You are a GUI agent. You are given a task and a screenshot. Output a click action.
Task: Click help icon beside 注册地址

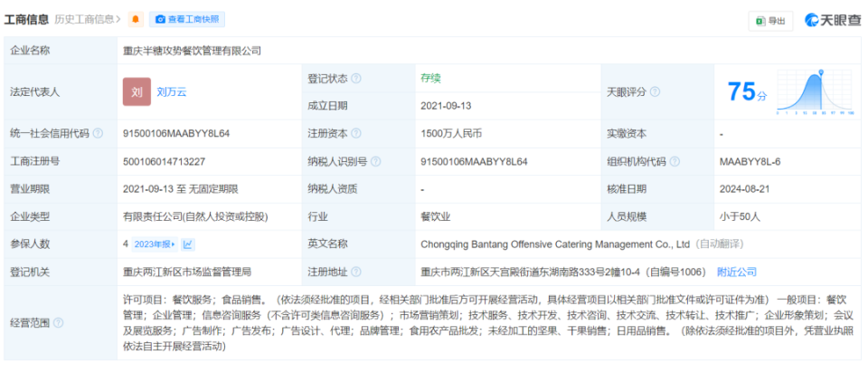(x=356, y=273)
